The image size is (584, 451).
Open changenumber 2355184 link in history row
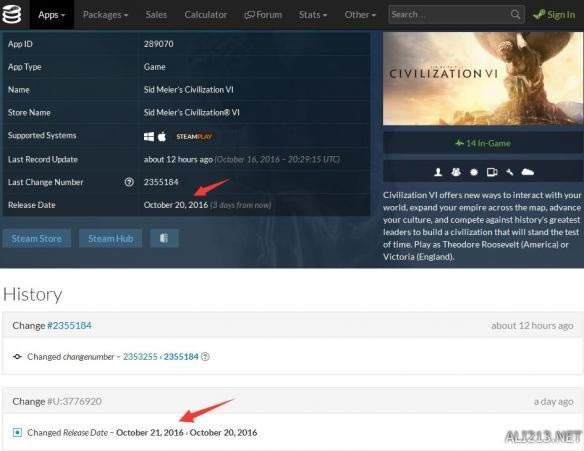pos(181,356)
